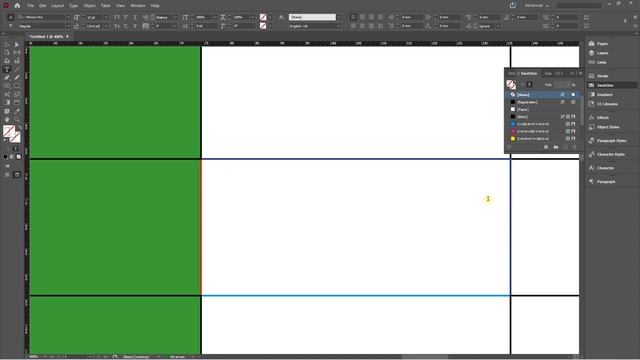Open the character style [None] dropdown
Screen dimensions: 640x360
(x=338, y=18)
